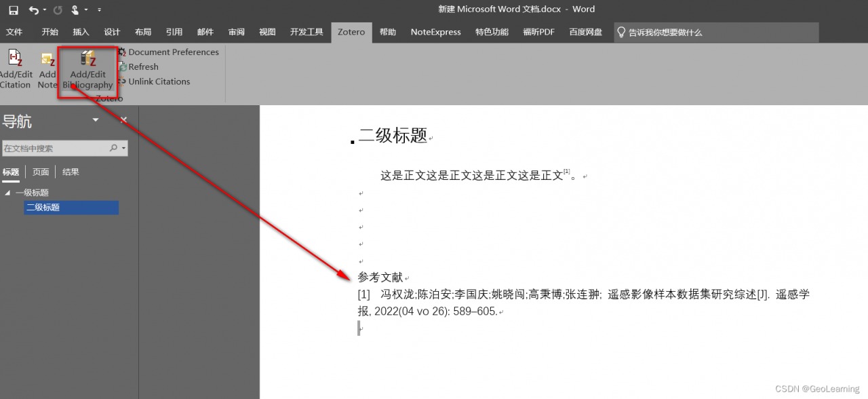Open the 文件 menu
This screenshot has width=868, height=399.
tap(15, 31)
